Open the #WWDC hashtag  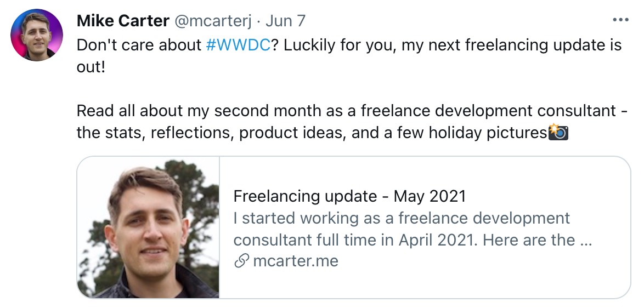click(x=238, y=45)
